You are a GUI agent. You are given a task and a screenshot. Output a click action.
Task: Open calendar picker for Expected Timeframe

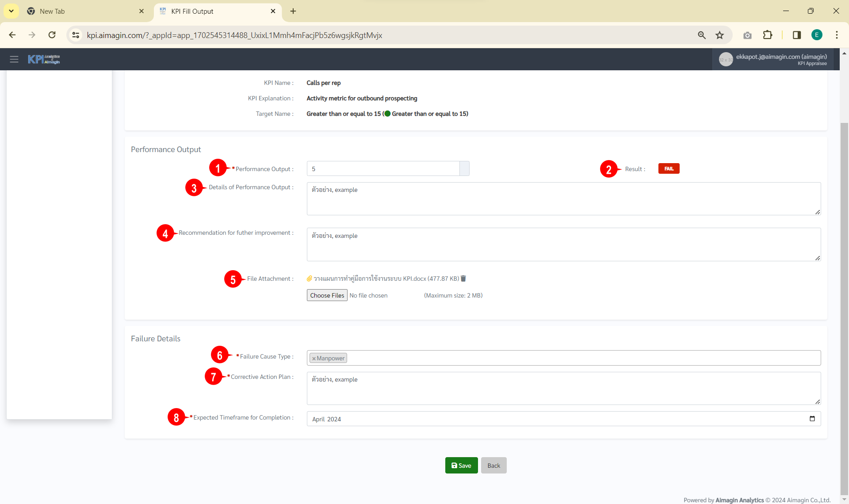tap(812, 419)
